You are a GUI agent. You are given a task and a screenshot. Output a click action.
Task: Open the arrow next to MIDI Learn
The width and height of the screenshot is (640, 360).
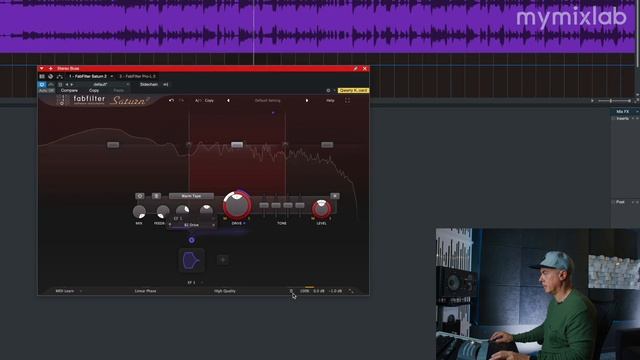81,291
